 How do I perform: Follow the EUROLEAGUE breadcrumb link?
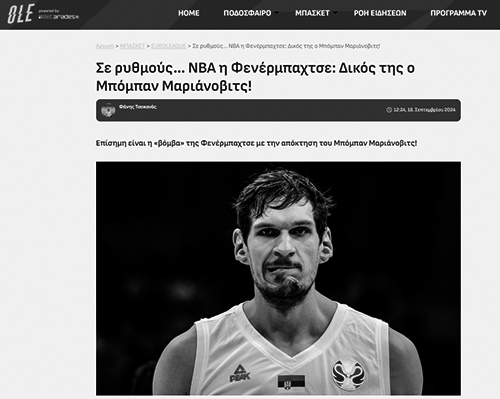[169, 46]
